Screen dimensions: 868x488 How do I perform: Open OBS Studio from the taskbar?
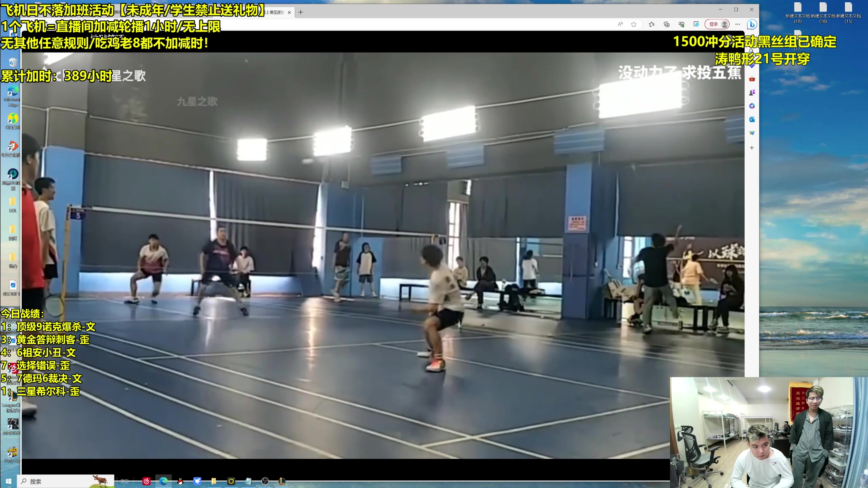click(265, 481)
